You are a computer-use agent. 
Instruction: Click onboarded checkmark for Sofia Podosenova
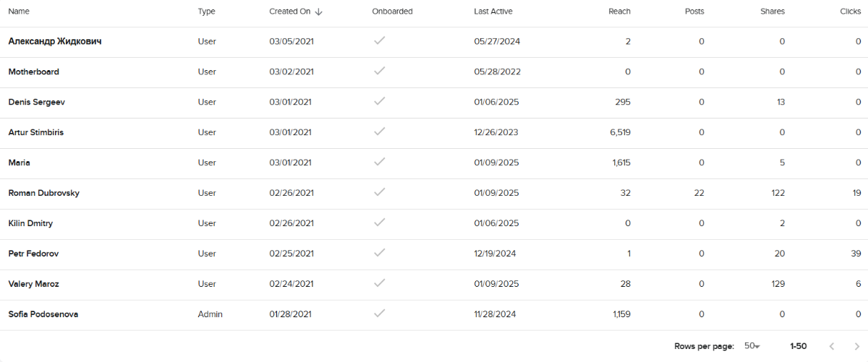pyautogui.click(x=379, y=314)
